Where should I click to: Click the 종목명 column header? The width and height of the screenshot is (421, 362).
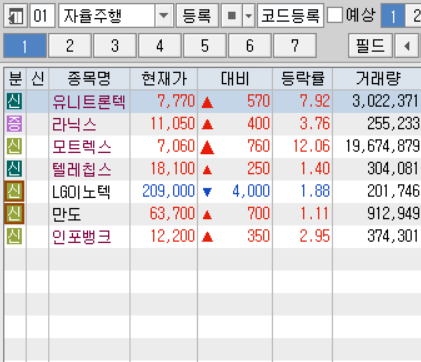pyautogui.click(x=89, y=79)
